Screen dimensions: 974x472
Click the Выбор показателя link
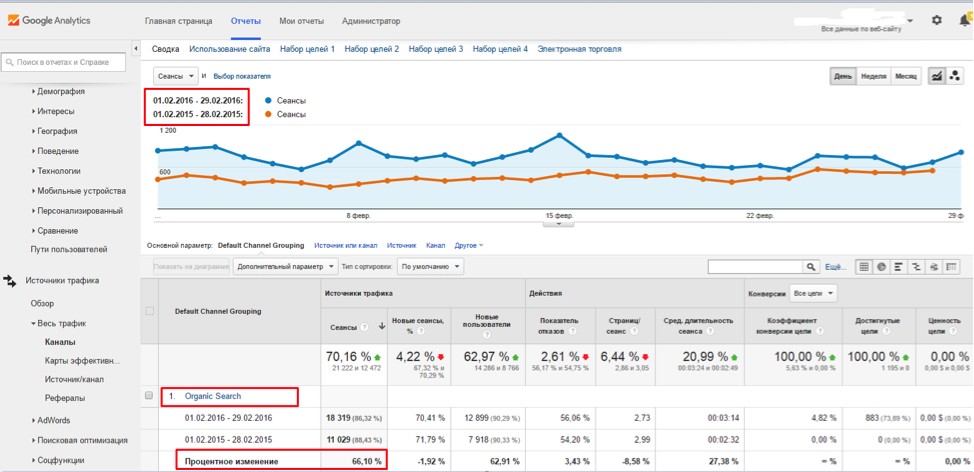(x=242, y=76)
